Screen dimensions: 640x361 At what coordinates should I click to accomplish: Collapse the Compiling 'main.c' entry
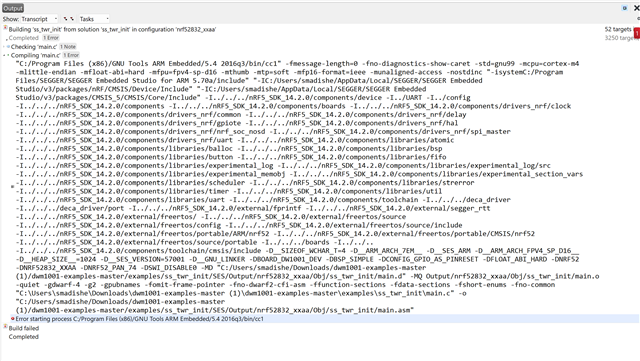tap(4, 55)
